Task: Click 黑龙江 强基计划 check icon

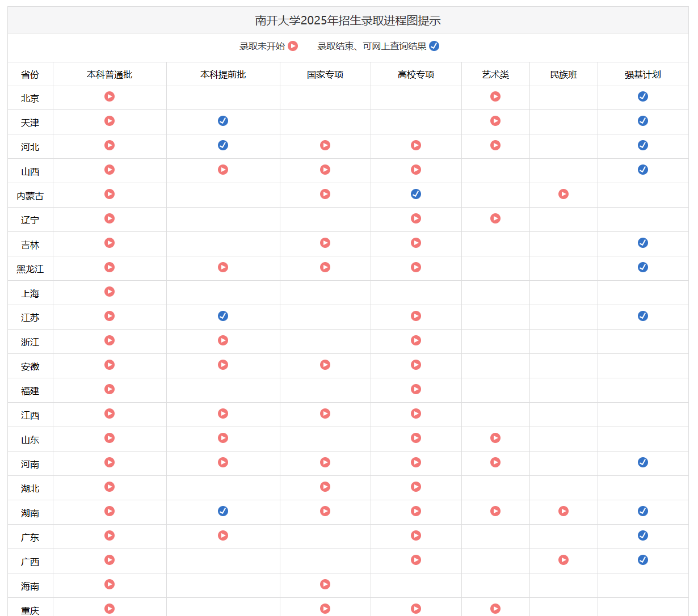Action: 643,267
